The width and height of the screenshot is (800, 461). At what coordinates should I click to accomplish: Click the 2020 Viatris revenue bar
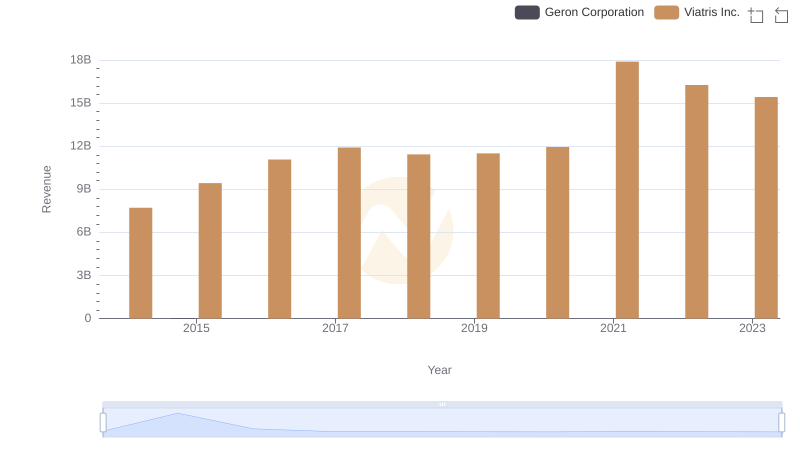(x=558, y=233)
